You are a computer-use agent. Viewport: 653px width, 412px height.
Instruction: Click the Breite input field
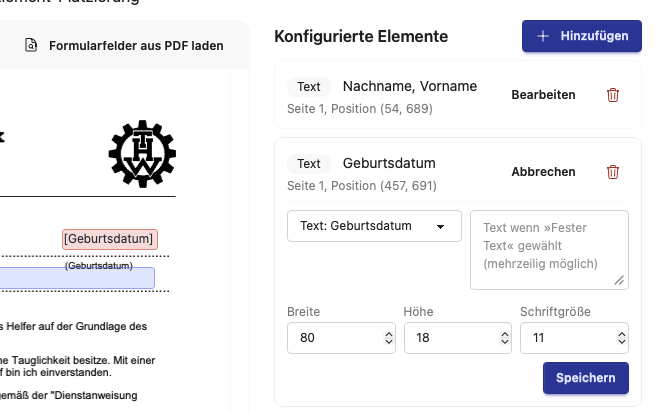click(x=341, y=338)
